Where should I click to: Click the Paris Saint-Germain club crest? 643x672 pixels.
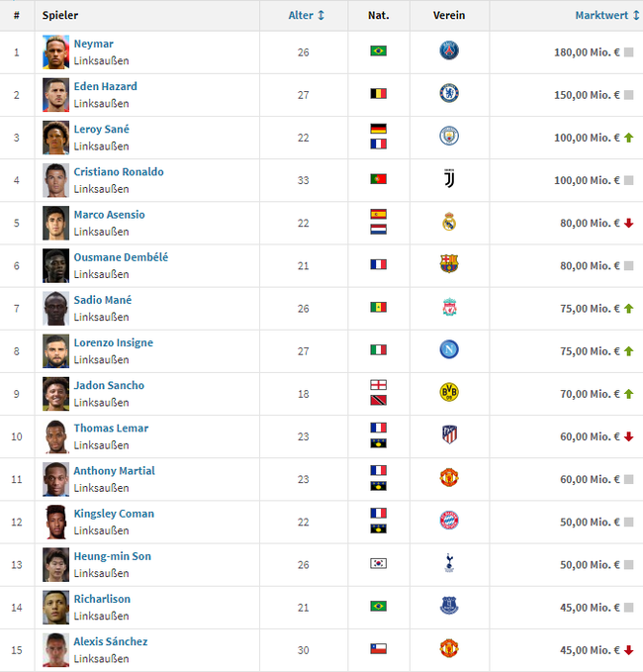pyautogui.click(x=449, y=50)
